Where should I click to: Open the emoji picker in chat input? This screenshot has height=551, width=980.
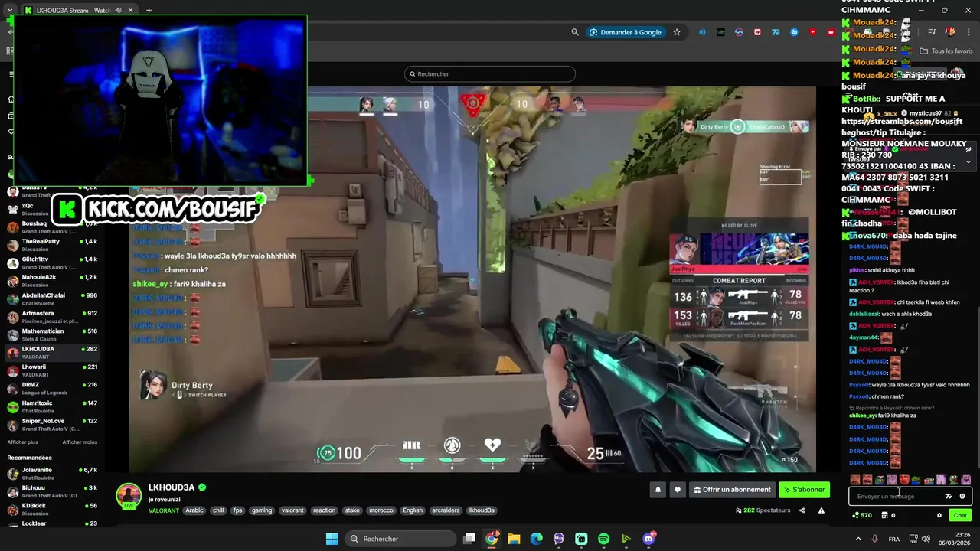(962, 496)
